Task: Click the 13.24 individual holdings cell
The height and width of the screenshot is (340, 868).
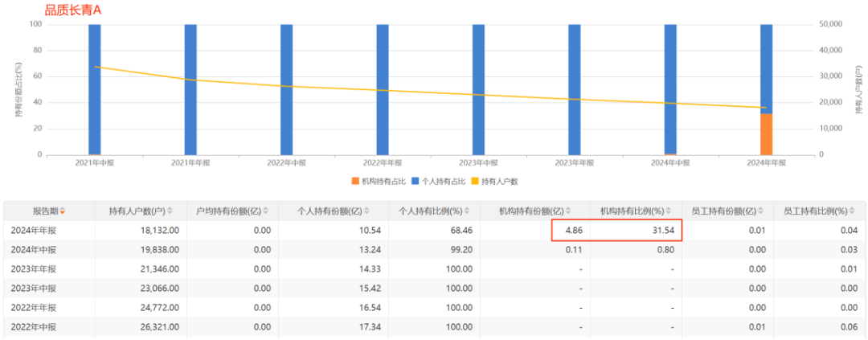Action: point(371,249)
